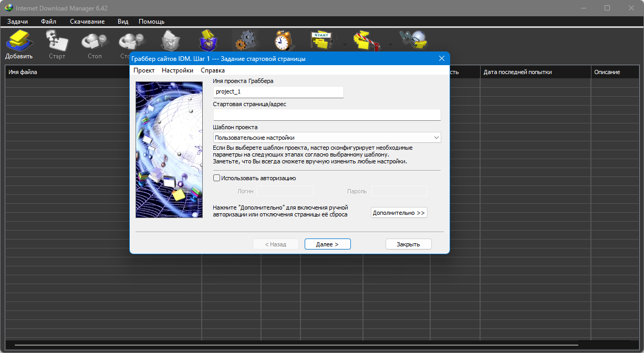Image resolution: width=644 pixels, height=353 pixels.
Task: Click the Логин input field
Action: (285, 191)
